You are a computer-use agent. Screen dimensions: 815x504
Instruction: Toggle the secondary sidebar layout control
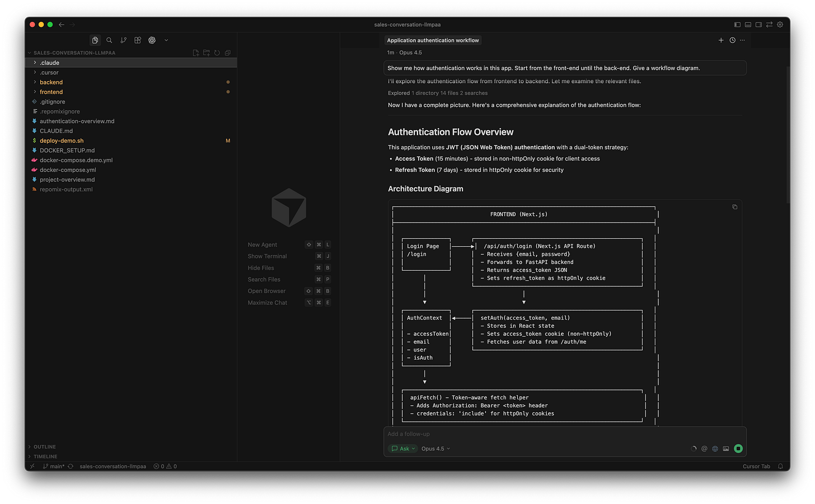click(x=758, y=24)
